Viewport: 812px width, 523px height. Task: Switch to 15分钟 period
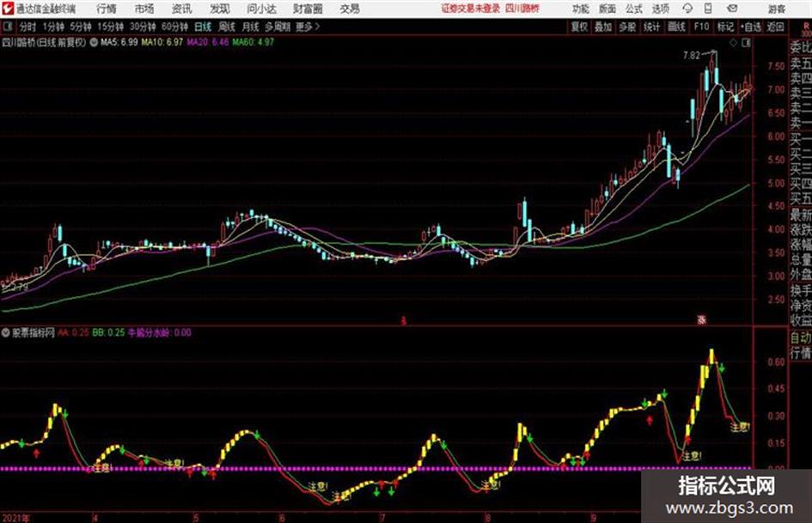(x=111, y=27)
